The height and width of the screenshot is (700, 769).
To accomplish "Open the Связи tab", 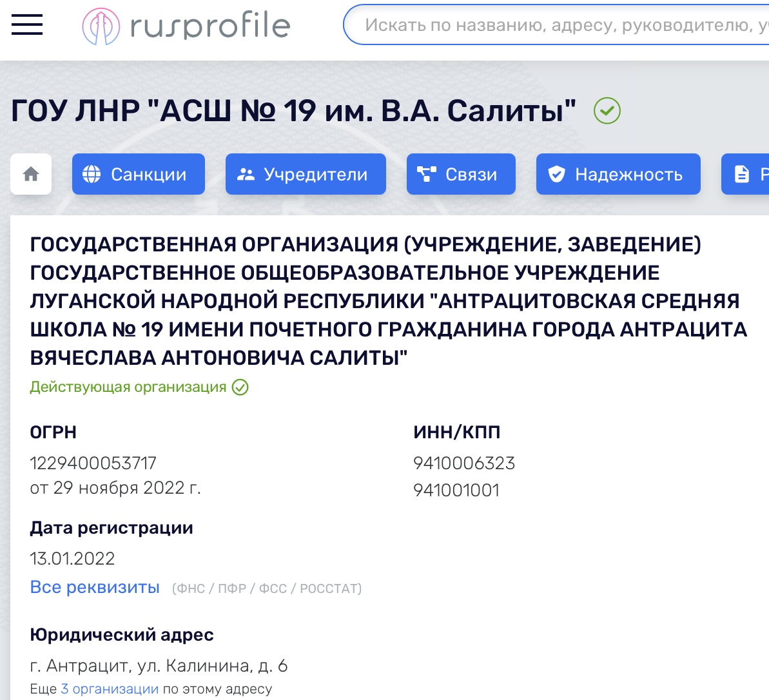I will (461, 174).
